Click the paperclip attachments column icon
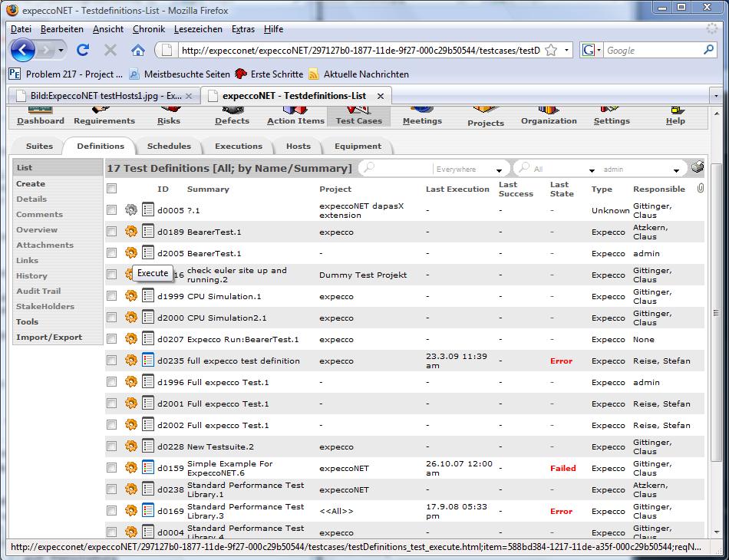The width and height of the screenshot is (729, 560). tap(700, 189)
